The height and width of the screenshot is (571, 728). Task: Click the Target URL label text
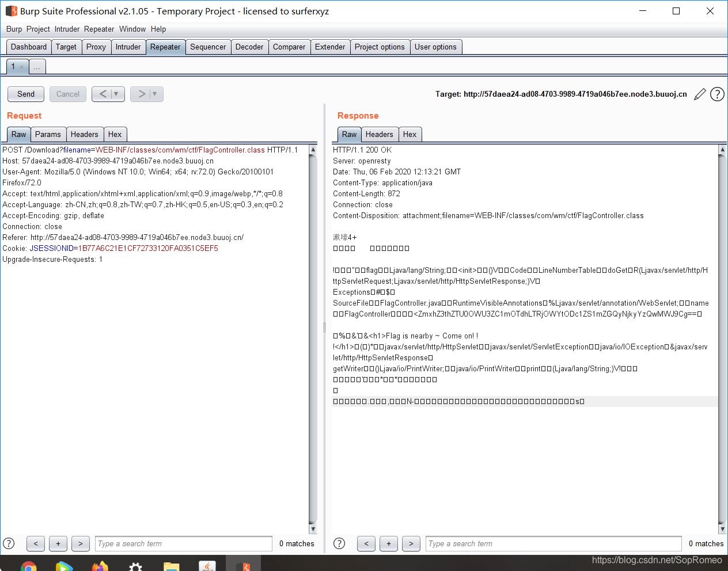pos(561,94)
